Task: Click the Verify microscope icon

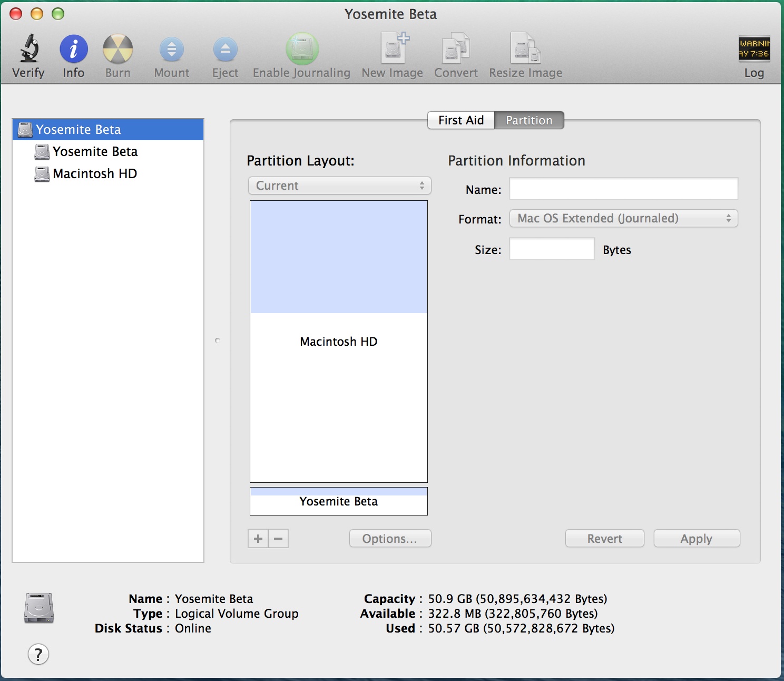Action: (29, 48)
